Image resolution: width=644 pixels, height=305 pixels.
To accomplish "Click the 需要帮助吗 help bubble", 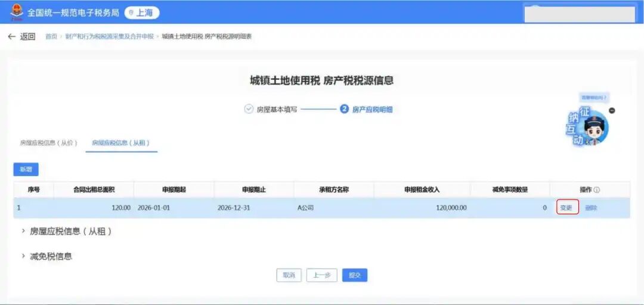I will click(594, 98).
